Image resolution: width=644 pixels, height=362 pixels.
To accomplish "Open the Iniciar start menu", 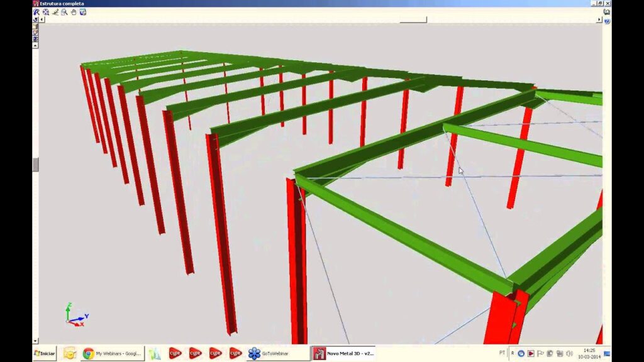I will pyautogui.click(x=45, y=353).
